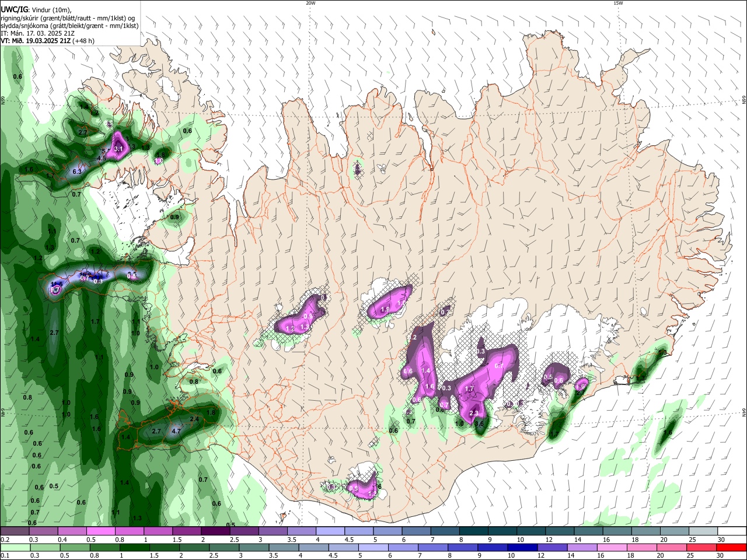Click the UWC/IG title in the header

click(14, 9)
